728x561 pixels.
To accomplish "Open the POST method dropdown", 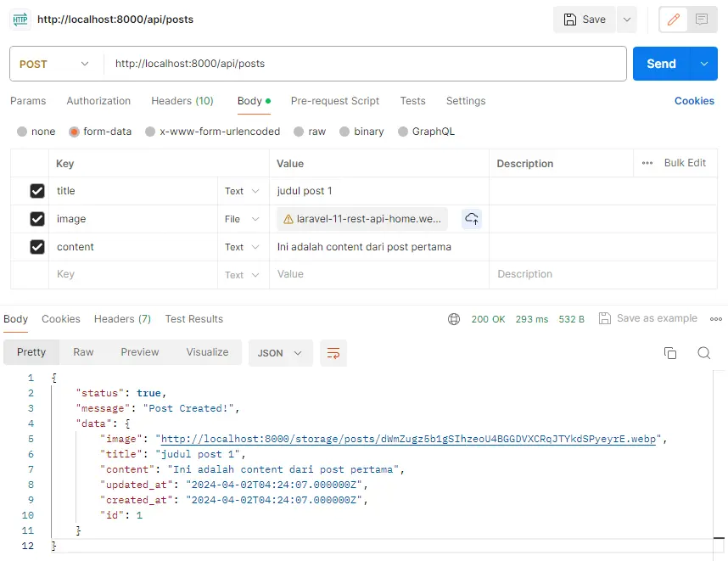I will [55, 64].
